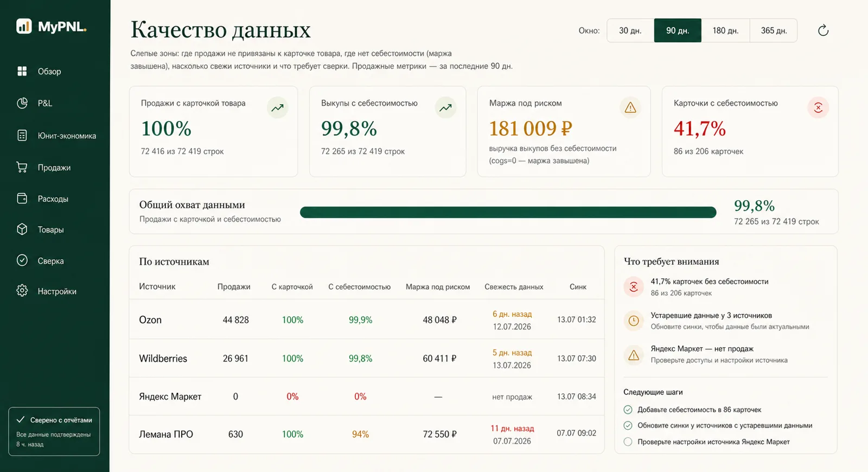Toggle step Обновите синки у источников

(x=628, y=425)
